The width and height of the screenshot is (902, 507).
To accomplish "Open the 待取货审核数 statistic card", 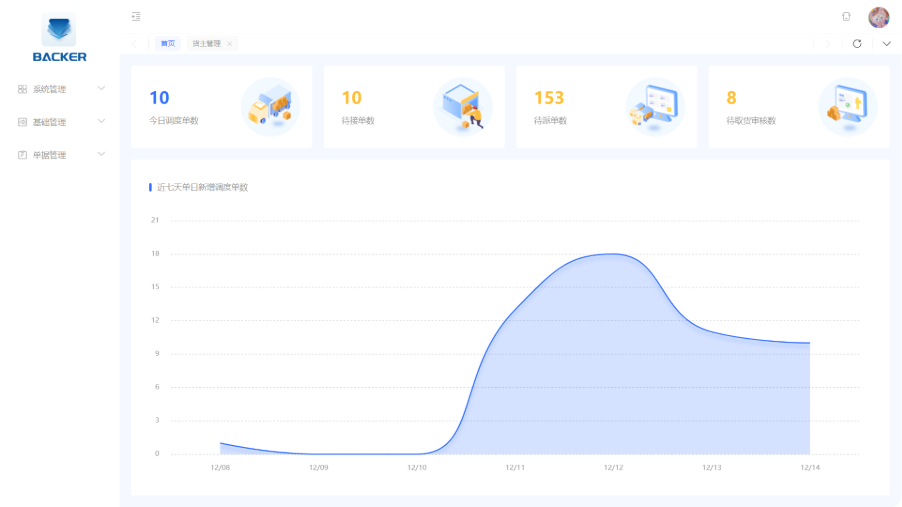I will 798,107.
